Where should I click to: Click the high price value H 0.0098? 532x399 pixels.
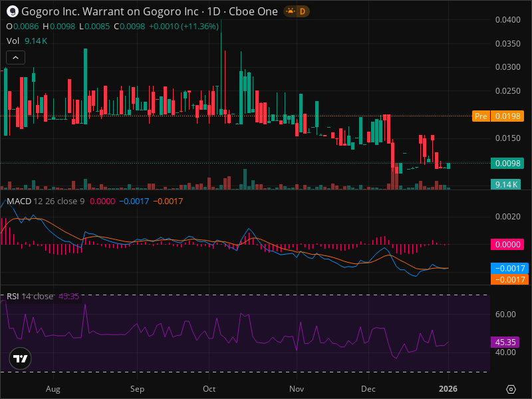pos(59,27)
